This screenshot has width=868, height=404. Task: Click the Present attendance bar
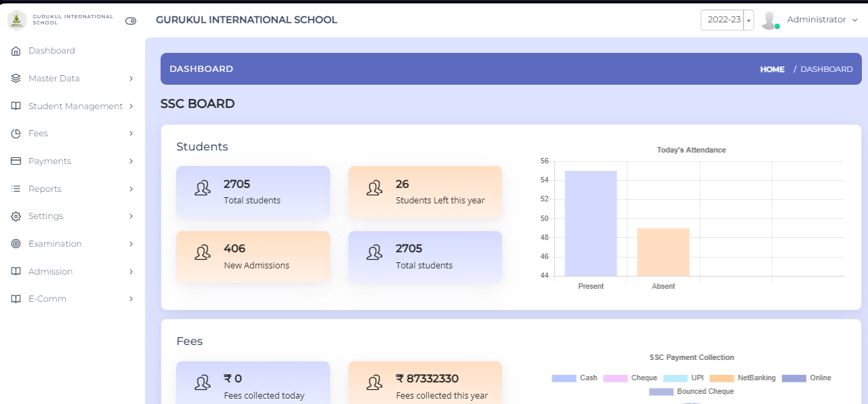pyautogui.click(x=590, y=224)
